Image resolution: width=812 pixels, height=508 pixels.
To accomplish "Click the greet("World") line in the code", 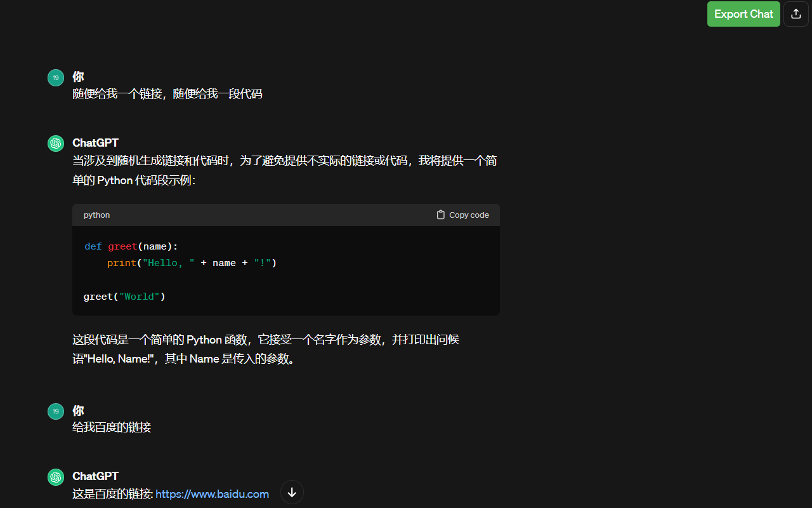I will [x=124, y=296].
